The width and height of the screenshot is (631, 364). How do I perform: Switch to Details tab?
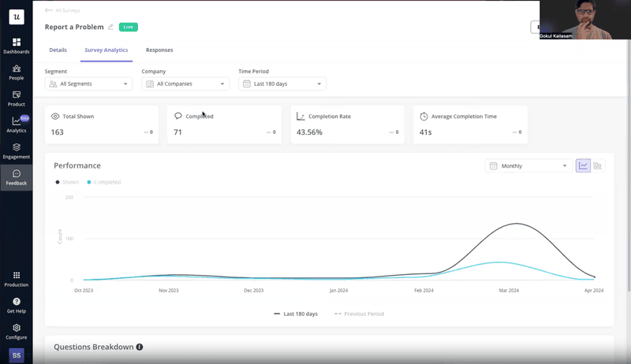pyautogui.click(x=58, y=50)
